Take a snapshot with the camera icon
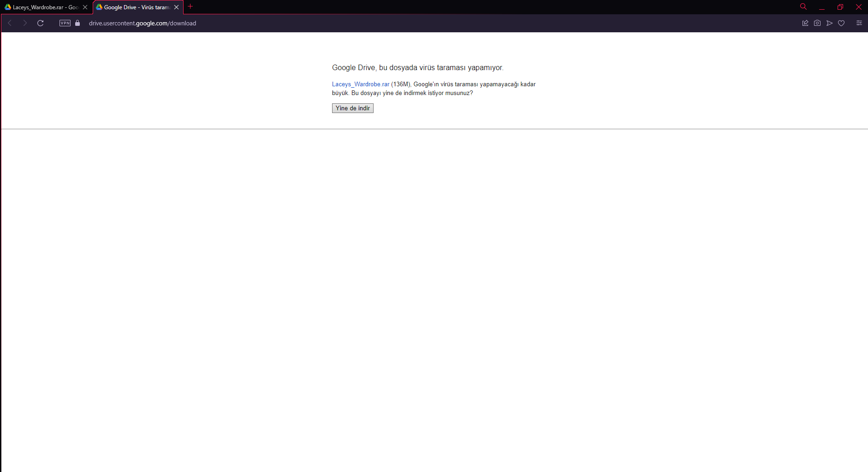The height and width of the screenshot is (472, 868). (817, 23)
